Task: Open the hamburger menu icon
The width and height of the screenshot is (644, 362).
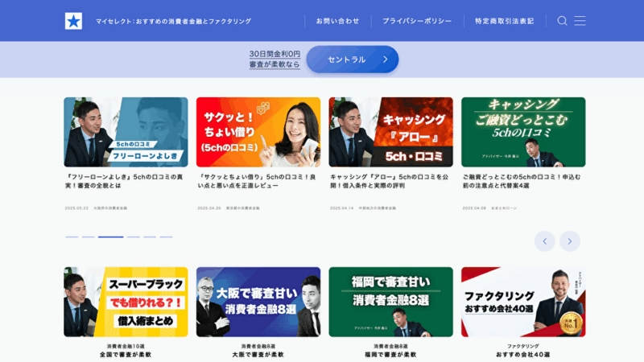Action: tap(580, 21)
